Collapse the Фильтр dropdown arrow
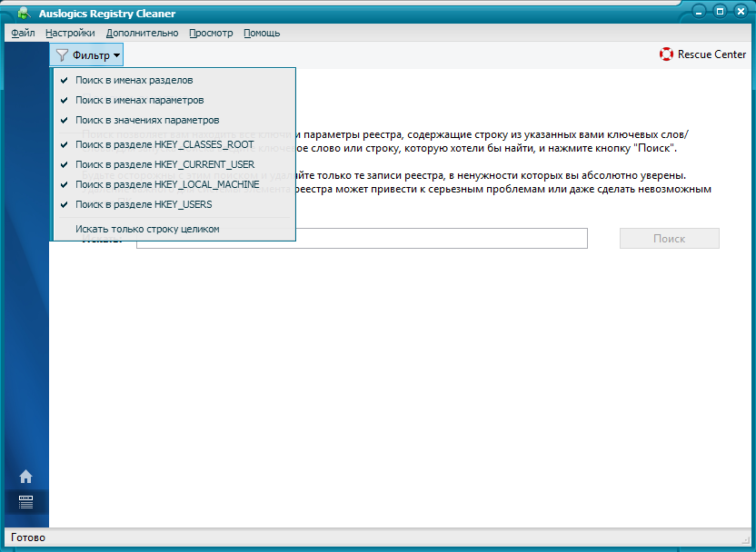The image size is (756, 552). click(x=116, y=56)
